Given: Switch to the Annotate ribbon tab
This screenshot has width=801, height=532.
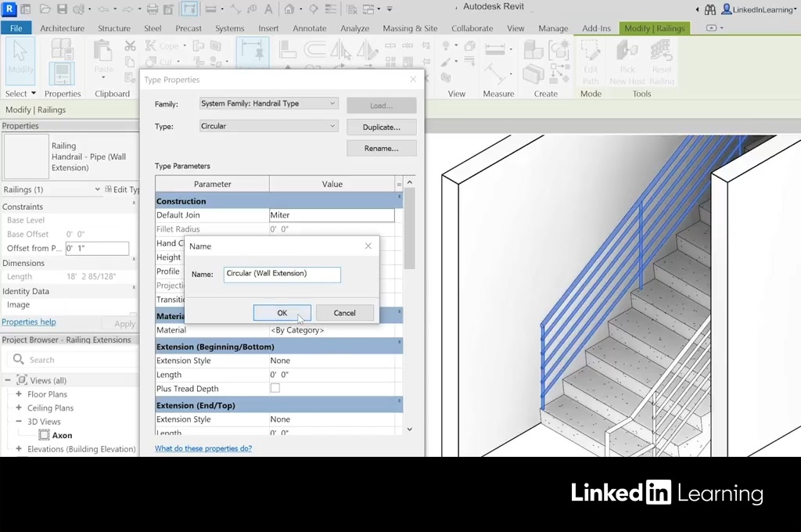Looking at the screenshot, I should (x=309, y=28).
